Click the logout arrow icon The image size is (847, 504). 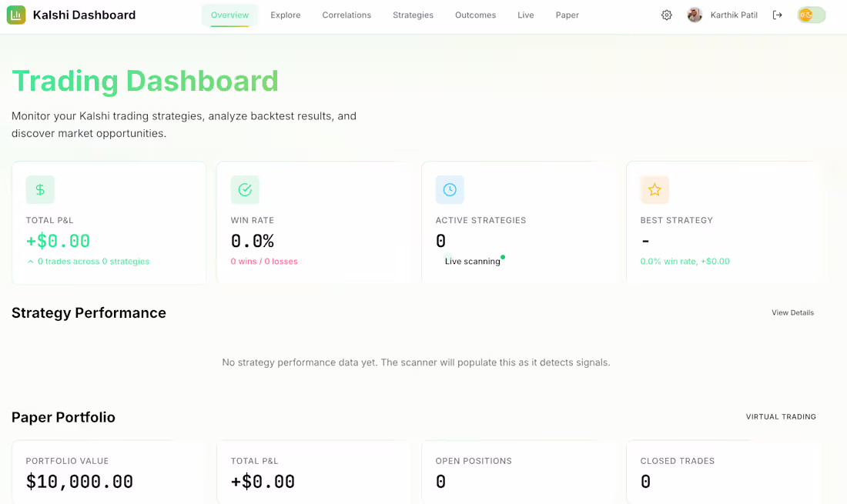[x=778, y=15]
